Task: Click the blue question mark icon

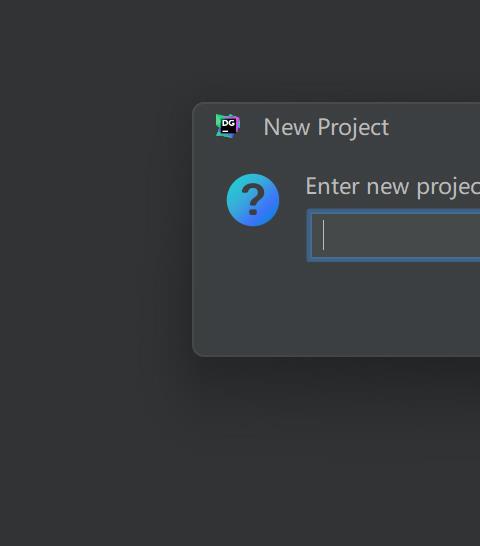Action: 253,200
